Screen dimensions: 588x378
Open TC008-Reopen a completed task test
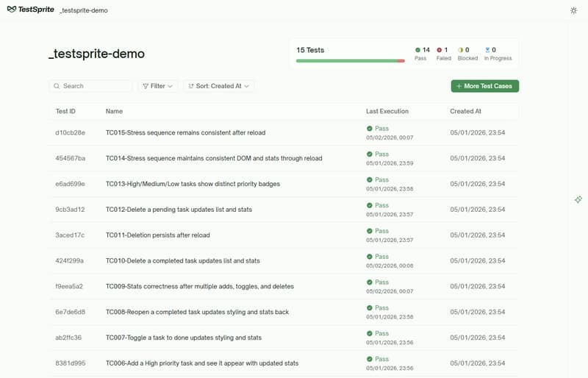197,312
